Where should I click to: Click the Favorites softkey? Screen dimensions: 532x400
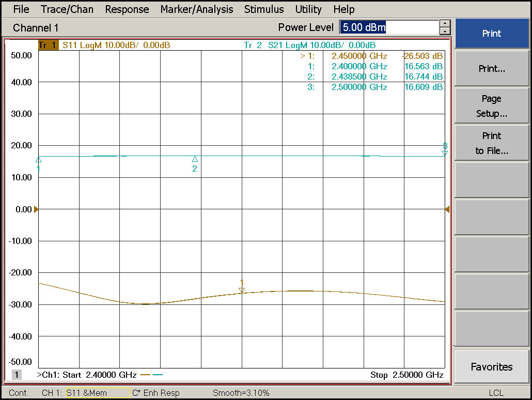point(492,367)
